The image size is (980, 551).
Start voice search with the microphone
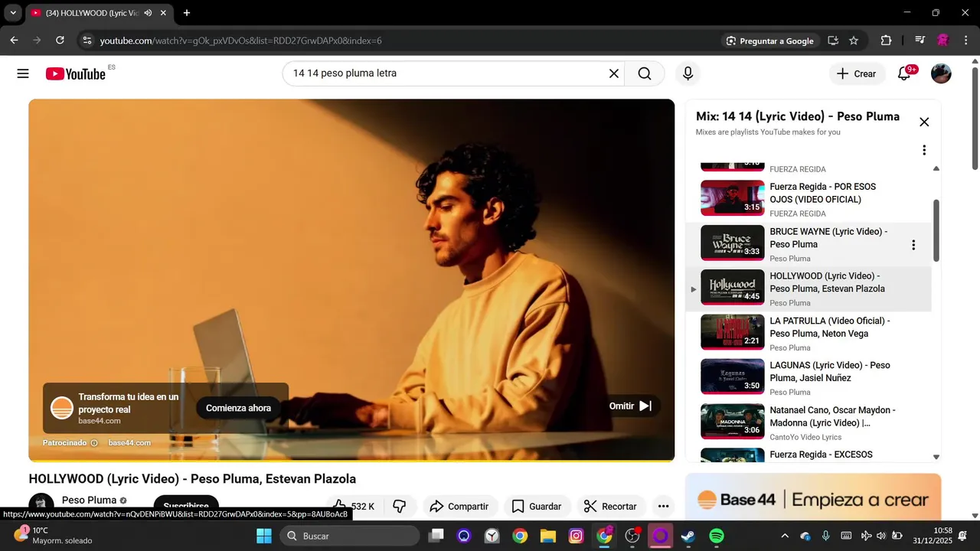tap(688, 73)
